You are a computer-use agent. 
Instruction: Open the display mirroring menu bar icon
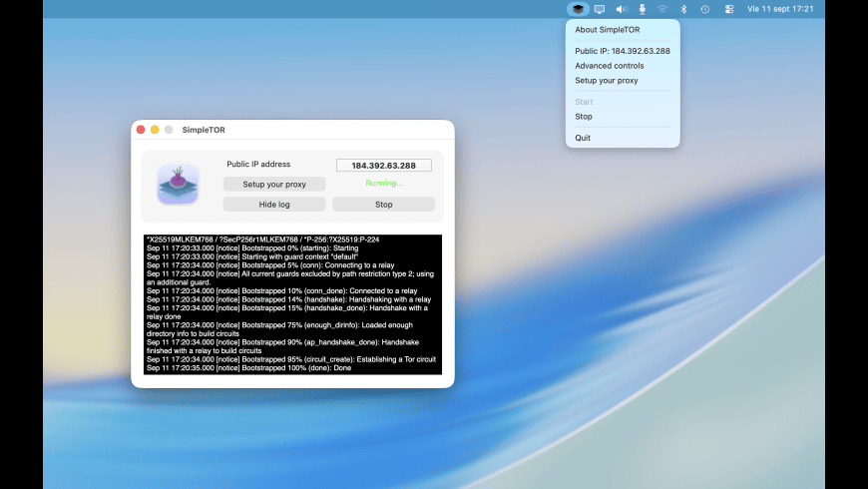click(x=600, y=9)
